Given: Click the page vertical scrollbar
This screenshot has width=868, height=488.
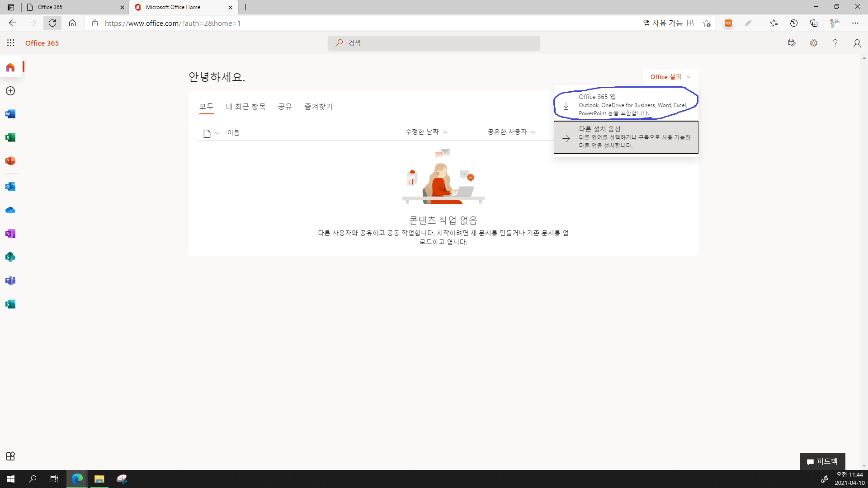Looking at the screenshot, I should [x=864, y=262].
